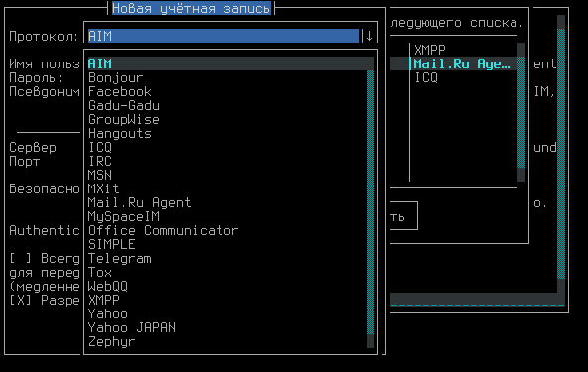This screenshot has width=588, height=372.
Task: Click the Сервер label
Action: click(33, 147)
